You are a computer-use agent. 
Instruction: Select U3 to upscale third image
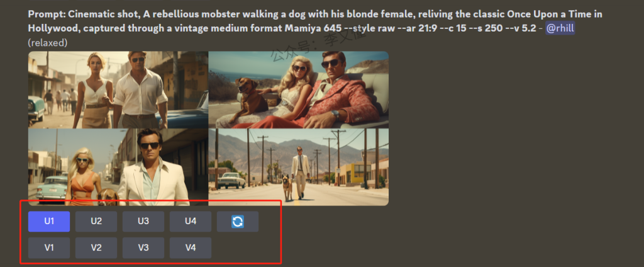click(143, 222)
